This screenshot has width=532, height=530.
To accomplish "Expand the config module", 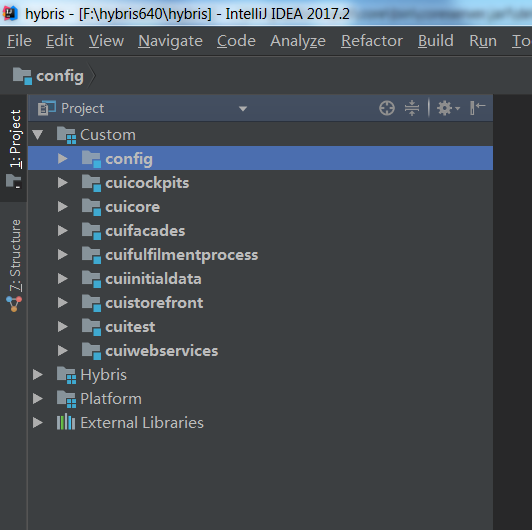I will tap(62, 158).
